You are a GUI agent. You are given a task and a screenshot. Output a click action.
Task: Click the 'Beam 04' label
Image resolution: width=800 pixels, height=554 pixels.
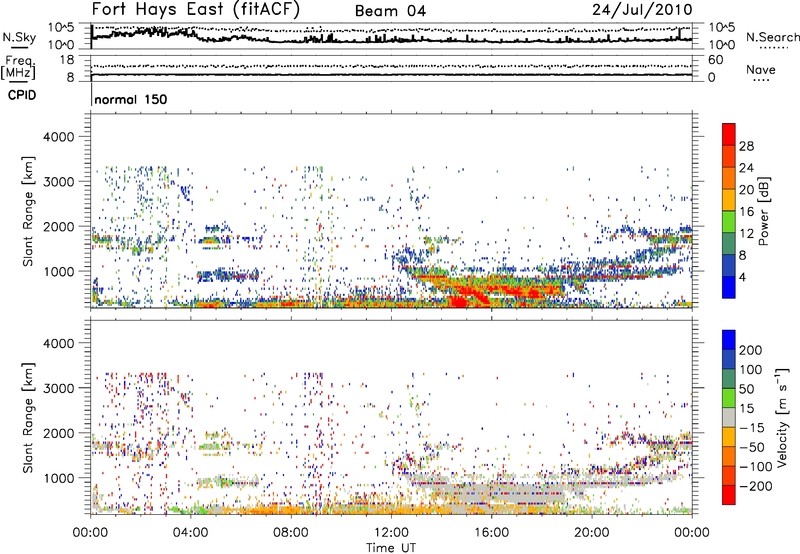[x=390, y=11]
